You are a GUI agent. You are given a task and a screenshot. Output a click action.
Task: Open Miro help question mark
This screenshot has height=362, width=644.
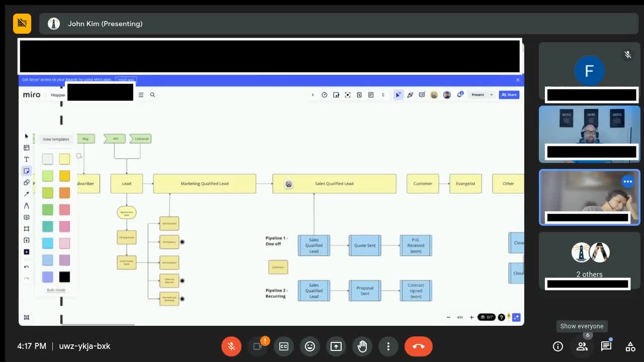coord(501,317)
